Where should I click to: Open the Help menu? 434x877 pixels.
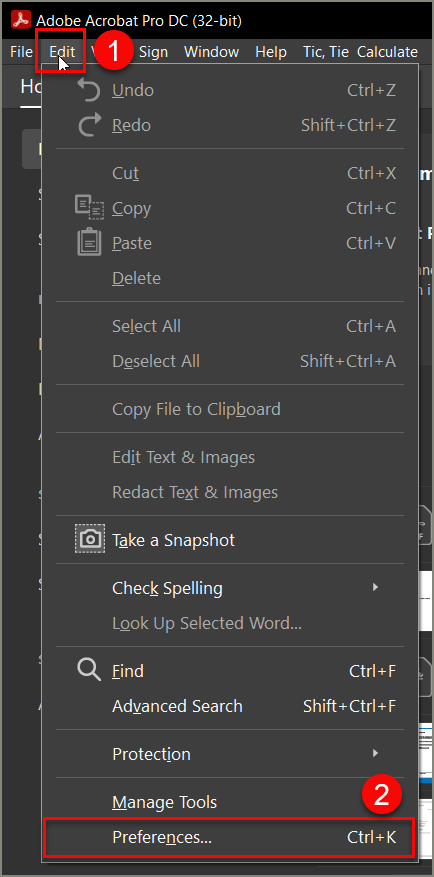pos(271,52)
